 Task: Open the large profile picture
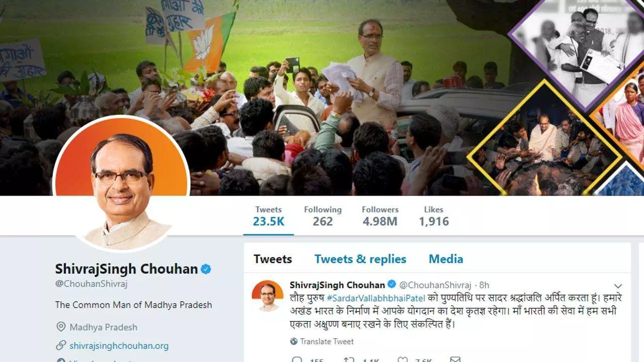[121, 184]
